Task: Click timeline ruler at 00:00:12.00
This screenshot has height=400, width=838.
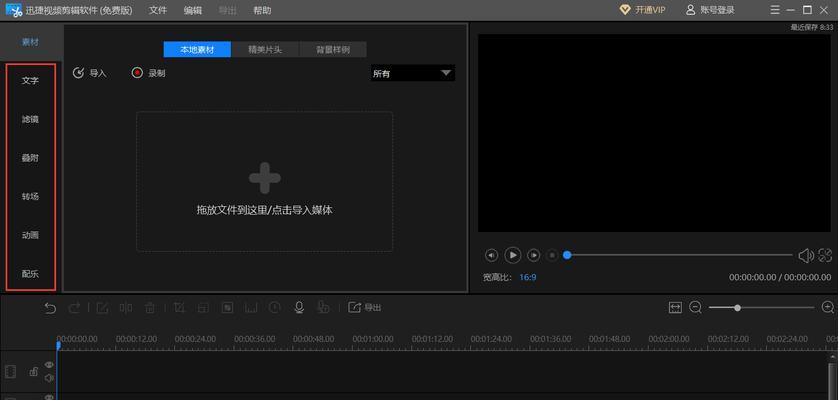Action: click(136, 339)
